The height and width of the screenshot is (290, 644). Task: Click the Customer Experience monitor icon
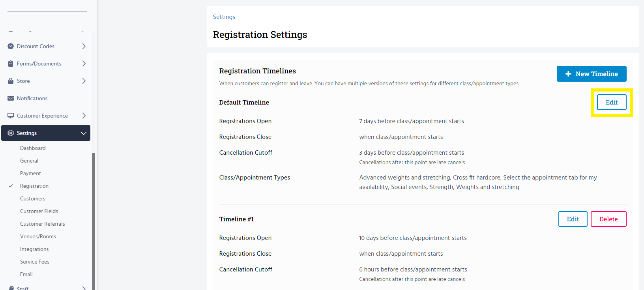[11, 116]
